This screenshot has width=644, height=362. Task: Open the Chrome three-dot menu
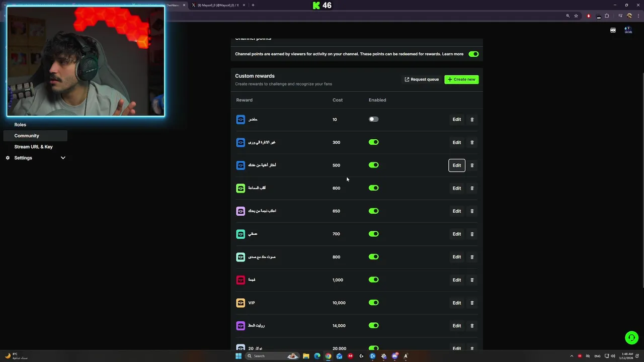coord(638,16)
